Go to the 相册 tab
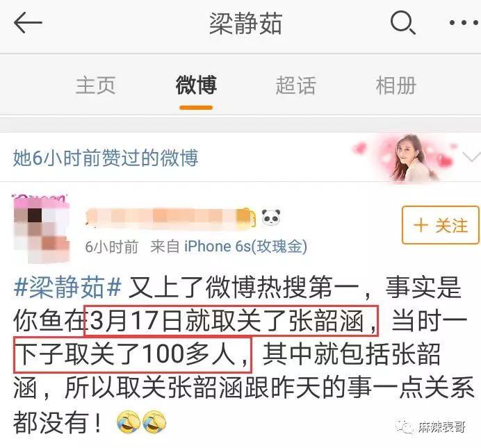 (396, 85)
